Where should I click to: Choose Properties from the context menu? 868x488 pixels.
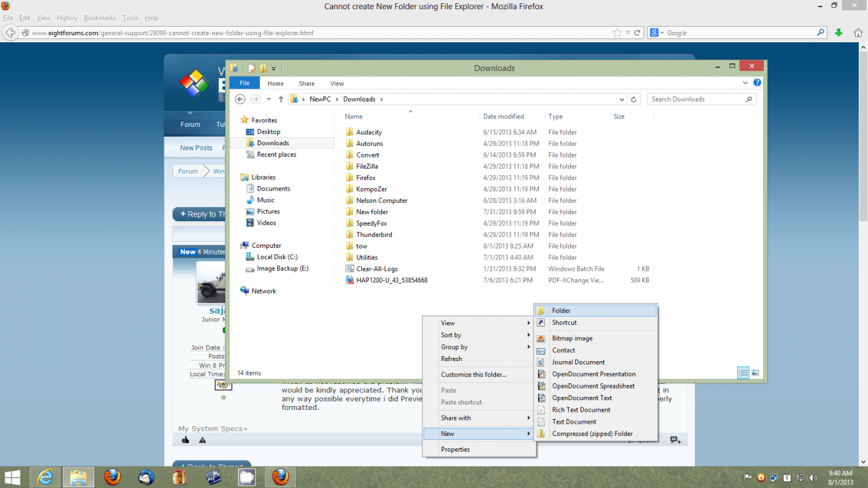(479, 449)
